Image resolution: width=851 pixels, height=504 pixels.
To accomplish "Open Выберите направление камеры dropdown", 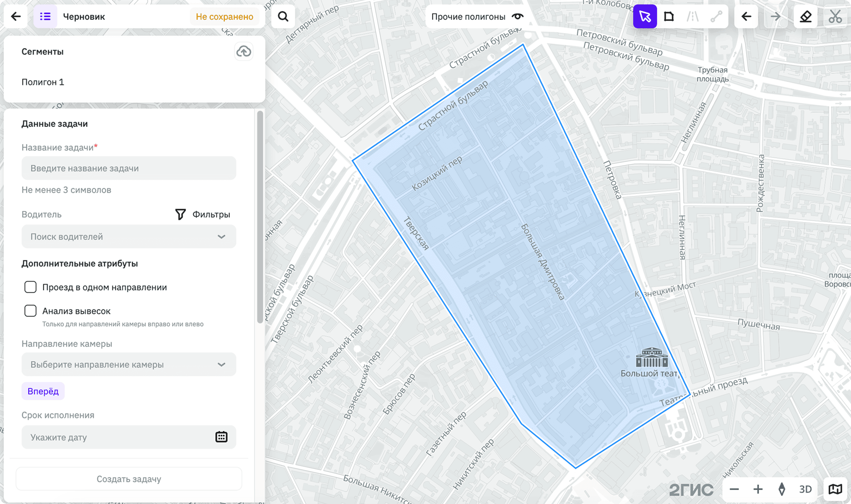I will coord(129,364).
